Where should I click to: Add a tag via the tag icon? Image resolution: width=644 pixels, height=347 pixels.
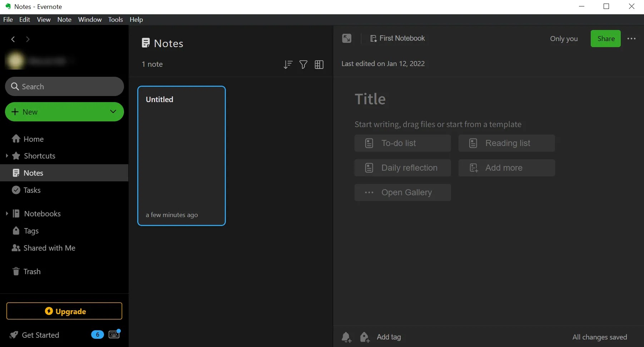[364, 337]
